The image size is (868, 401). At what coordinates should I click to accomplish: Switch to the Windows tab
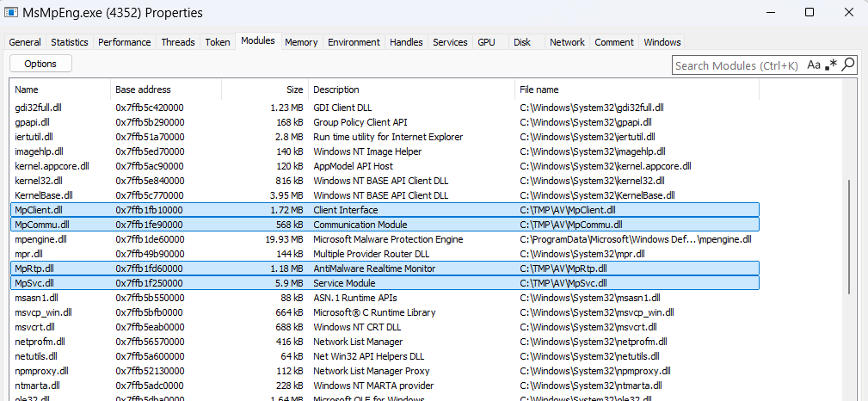[x=662, y=42]
